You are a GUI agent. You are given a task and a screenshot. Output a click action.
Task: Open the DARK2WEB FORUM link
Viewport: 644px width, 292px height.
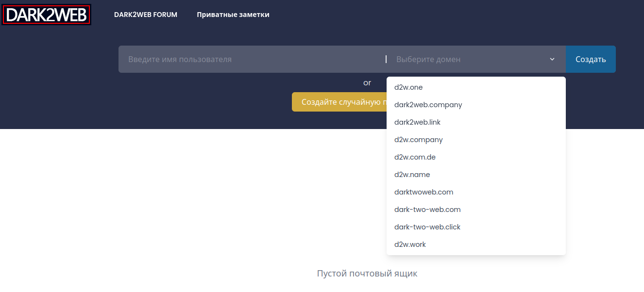pyautogui.click(x=146, y=15)
